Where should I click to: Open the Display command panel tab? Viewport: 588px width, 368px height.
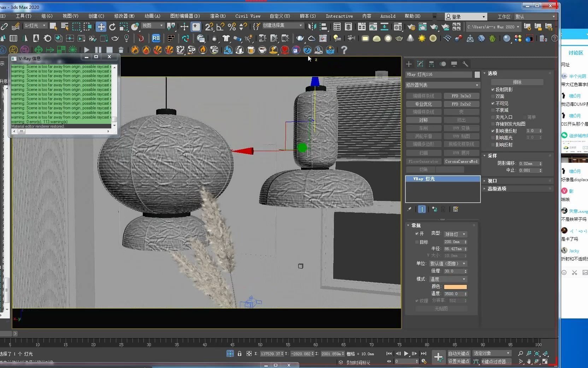coord(454,64)
